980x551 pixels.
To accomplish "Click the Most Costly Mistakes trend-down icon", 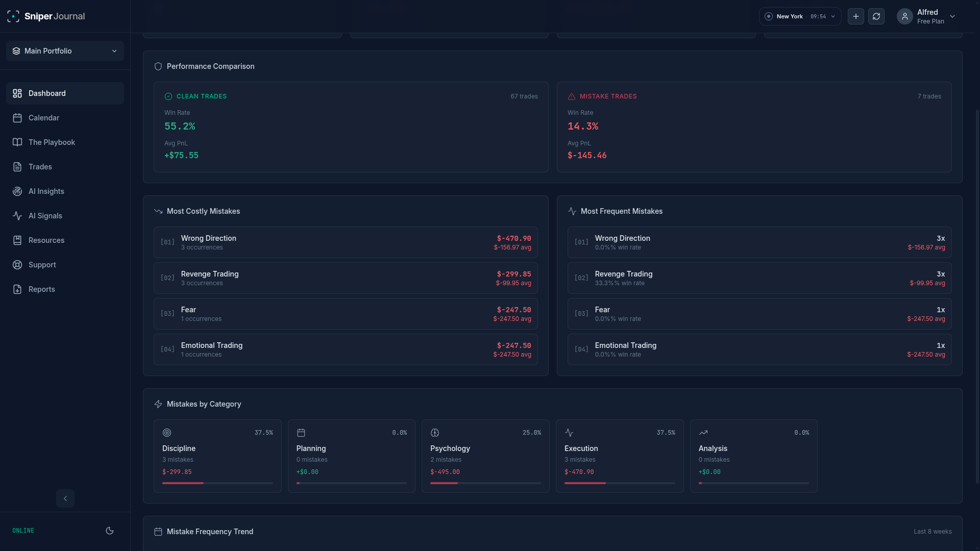I will [x=158, y=211].
